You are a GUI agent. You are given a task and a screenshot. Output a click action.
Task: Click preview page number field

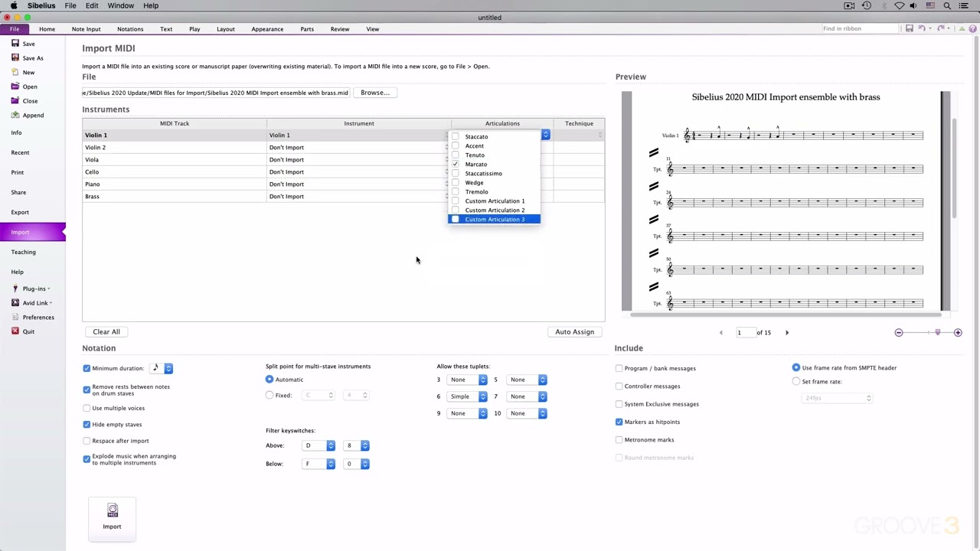(745, 332)
